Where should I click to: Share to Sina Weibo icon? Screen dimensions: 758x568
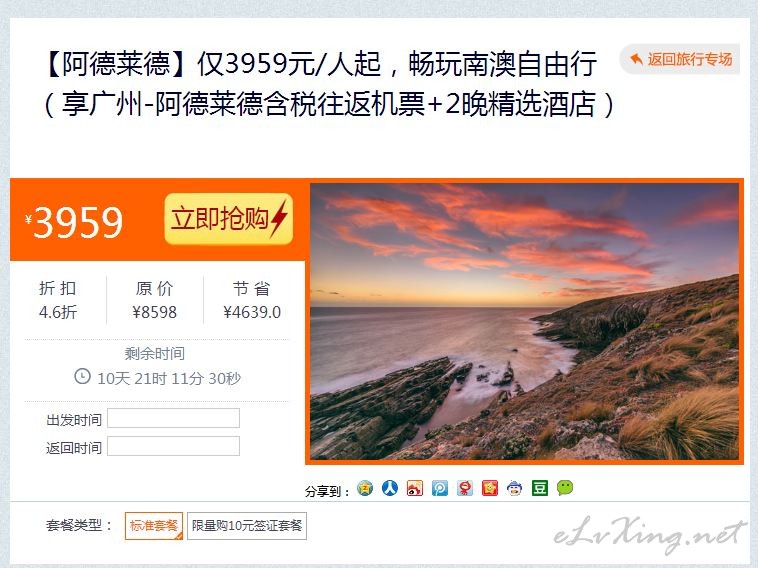click(415, 488)
